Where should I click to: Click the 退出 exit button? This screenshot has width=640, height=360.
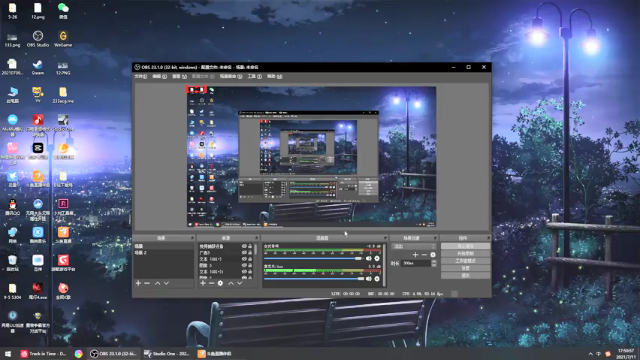click(x=465, y=276)
